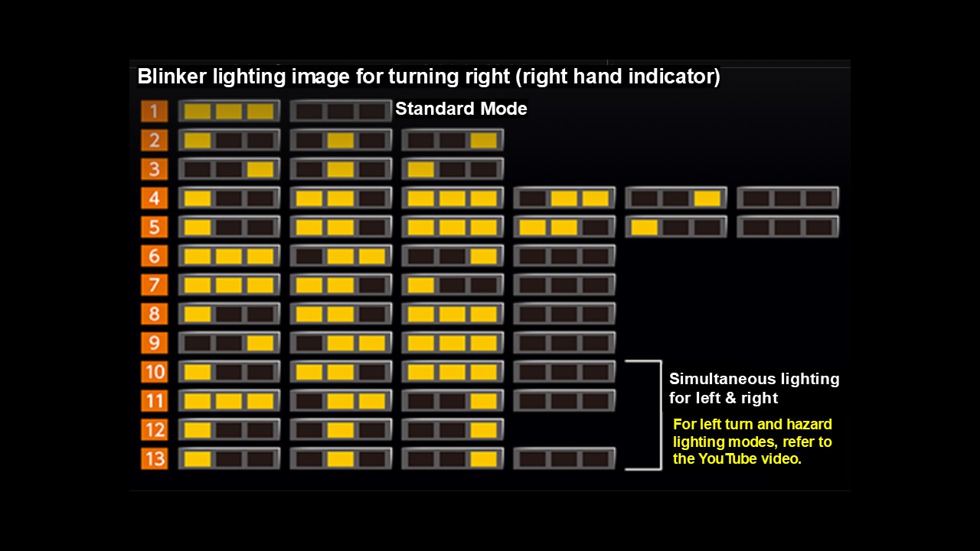980x551 pixels.
Task: Click the orange number 4 badge
Action: click(154, 198)
